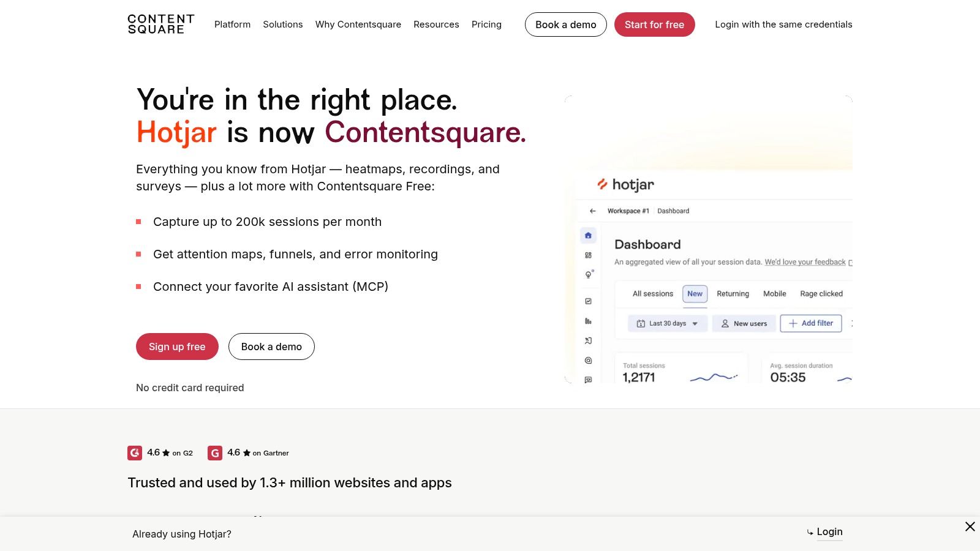The width and height of the screenshot is (980, 551).
Task: Click the Hotjar logo in dashboard preview
Action: tap(626, 184)
